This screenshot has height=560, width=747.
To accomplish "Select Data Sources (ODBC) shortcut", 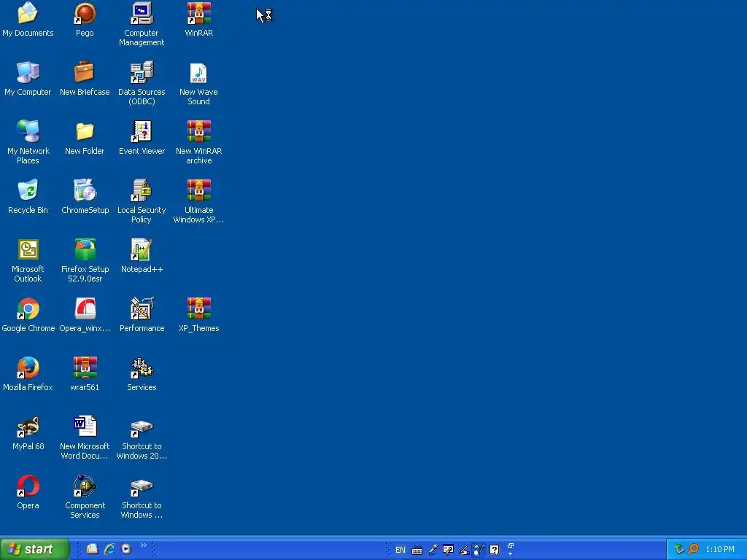I will 142,83.
